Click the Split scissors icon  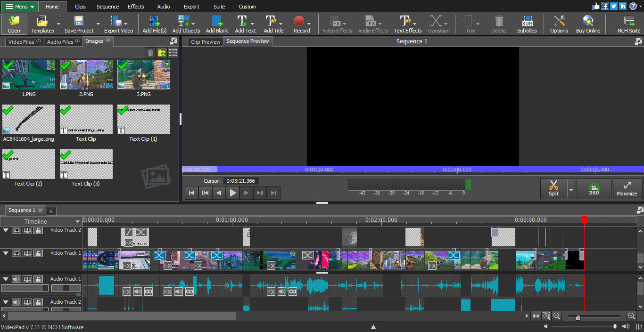pyautogui.click(x=553, y=186)
